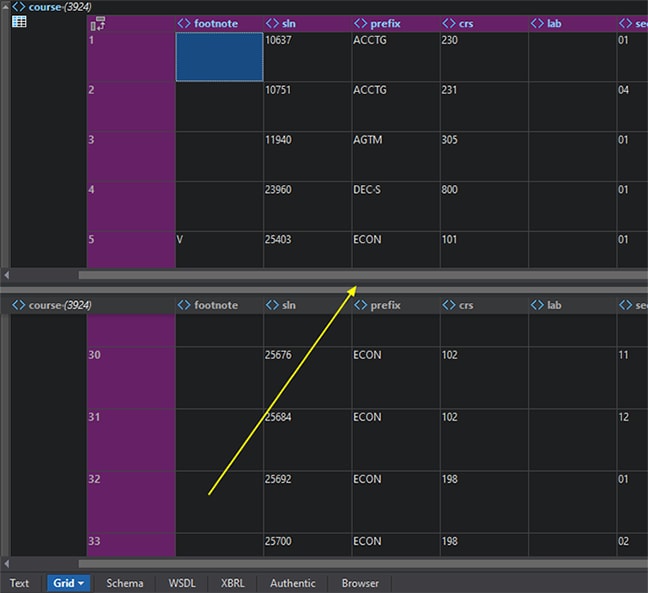The height and width of the screenshot is (593, 648).
Task: Open the WSDL view tab
Action: tap(182, 583)
